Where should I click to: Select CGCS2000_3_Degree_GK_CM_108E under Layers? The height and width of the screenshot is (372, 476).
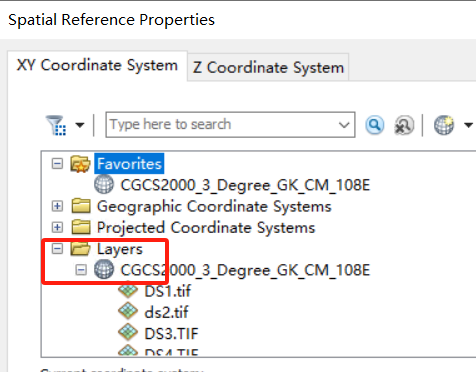click(245, 270)
